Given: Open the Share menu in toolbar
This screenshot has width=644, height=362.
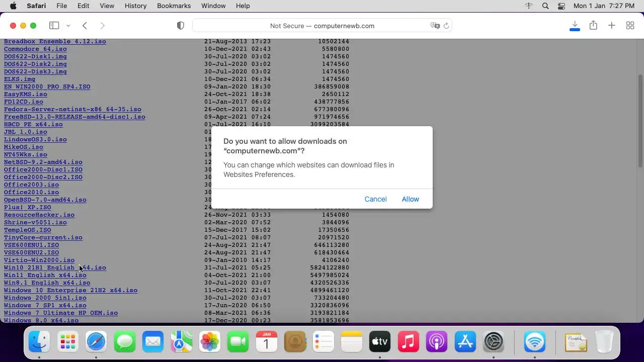Looking at the screenshot, I should point(593,26).
